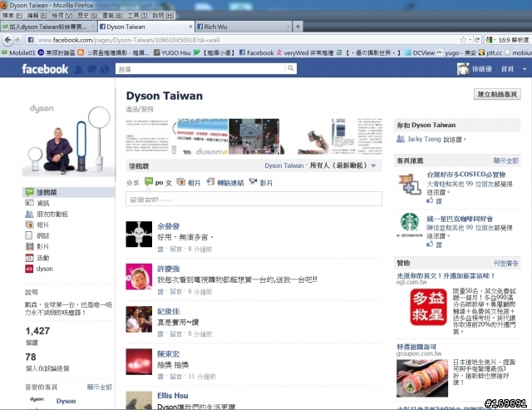Show all recommended pages link

[x=506, y=161]
